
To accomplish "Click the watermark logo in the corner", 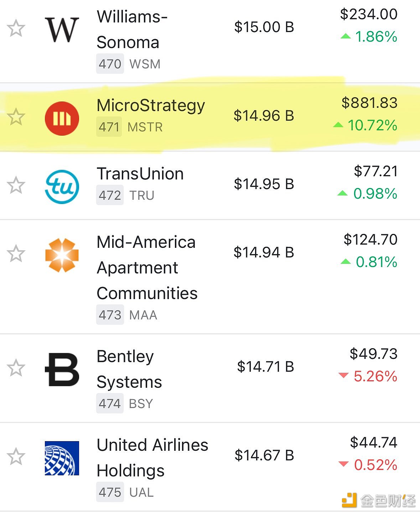I will pos(379,500).
